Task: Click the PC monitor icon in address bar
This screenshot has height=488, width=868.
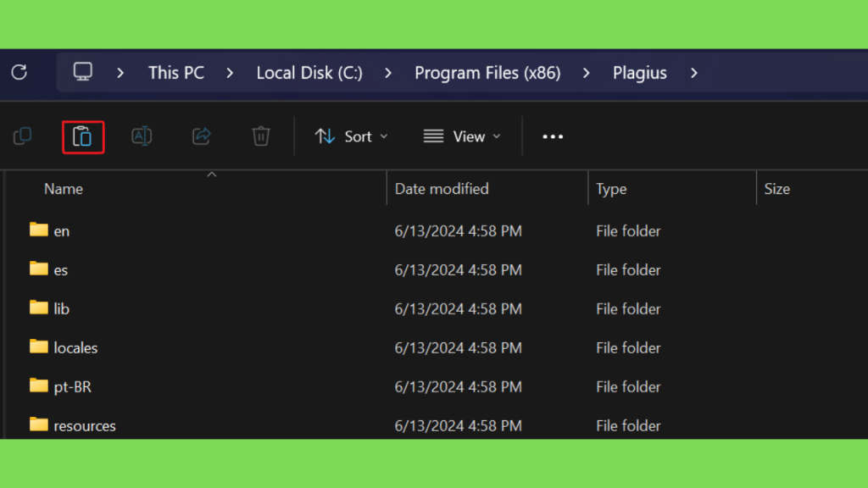Action: click(83, 72)
